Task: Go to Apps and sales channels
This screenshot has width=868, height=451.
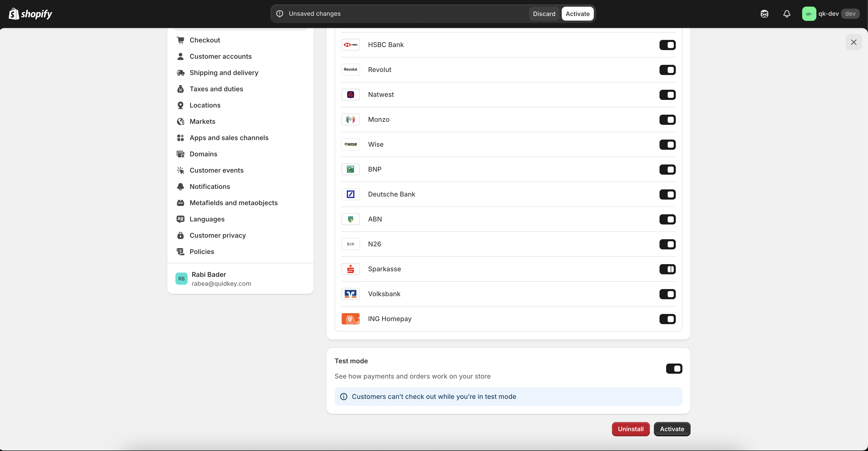Action: pyautogui.click(x=229, y=138)
